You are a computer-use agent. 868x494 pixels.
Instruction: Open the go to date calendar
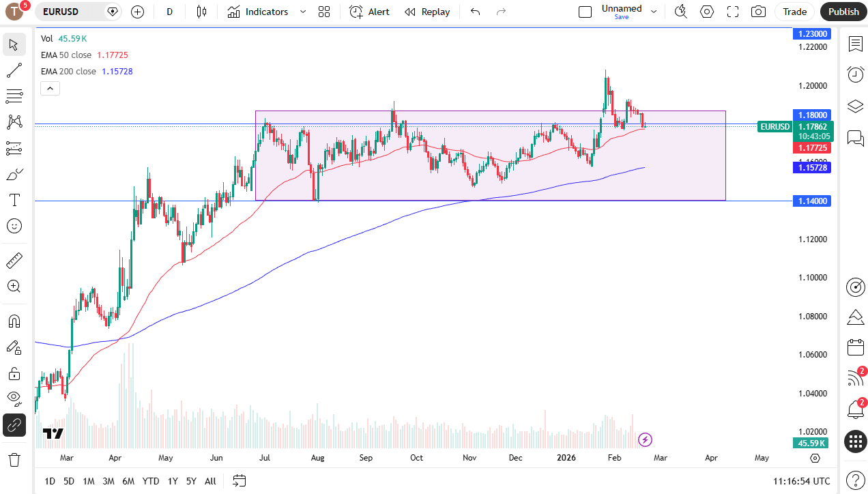click(239, 481)
